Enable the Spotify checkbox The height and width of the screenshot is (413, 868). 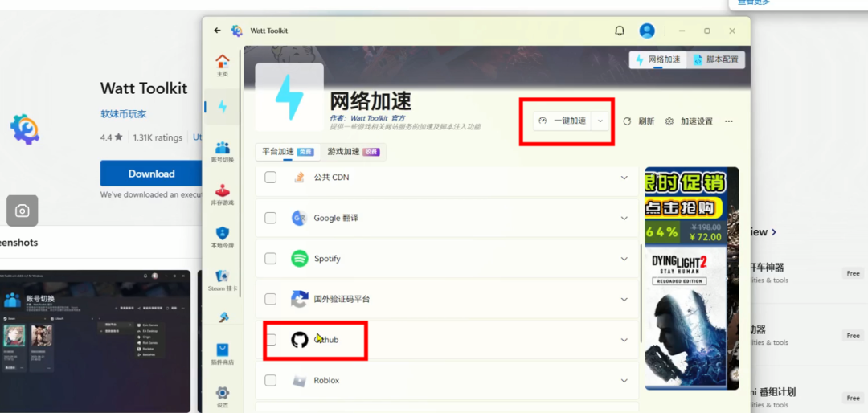point(270,259)
